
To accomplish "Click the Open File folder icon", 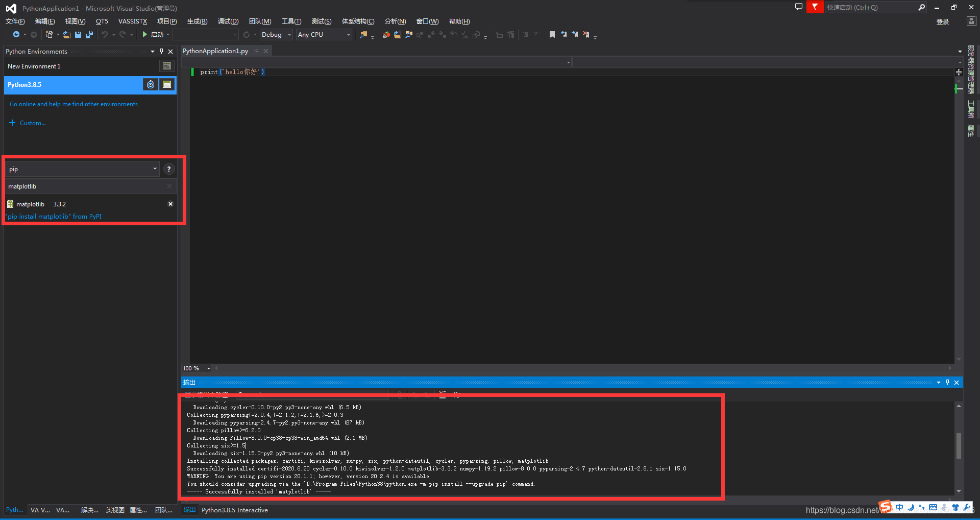I will pyautogui.click(x=67, y=35).
